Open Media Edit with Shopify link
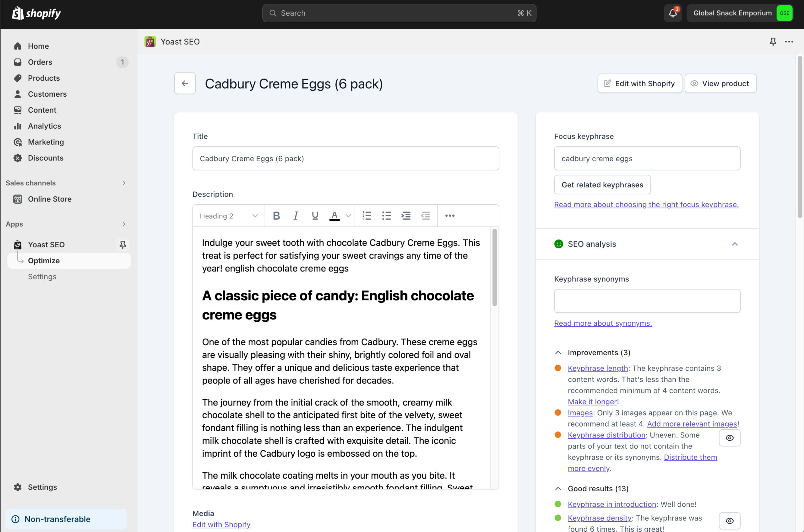804x532 pixels. 221,524
